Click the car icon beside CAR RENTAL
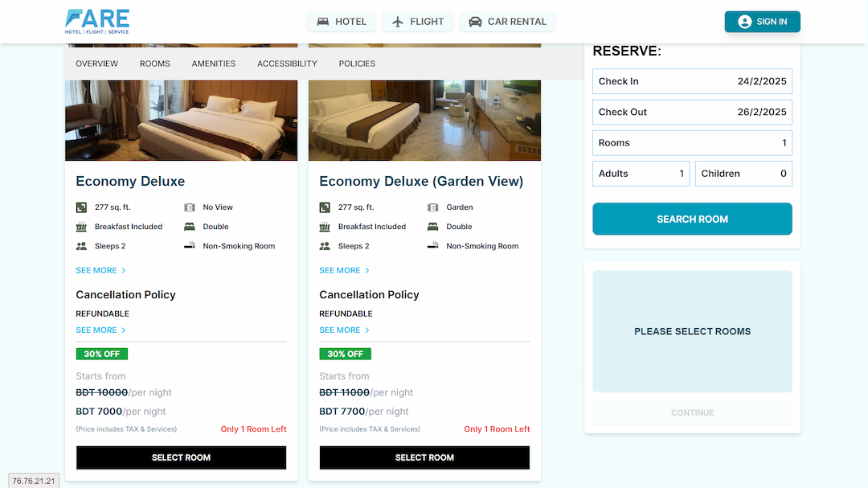Viewport: 868px width, 488px height. pos(475,22)
